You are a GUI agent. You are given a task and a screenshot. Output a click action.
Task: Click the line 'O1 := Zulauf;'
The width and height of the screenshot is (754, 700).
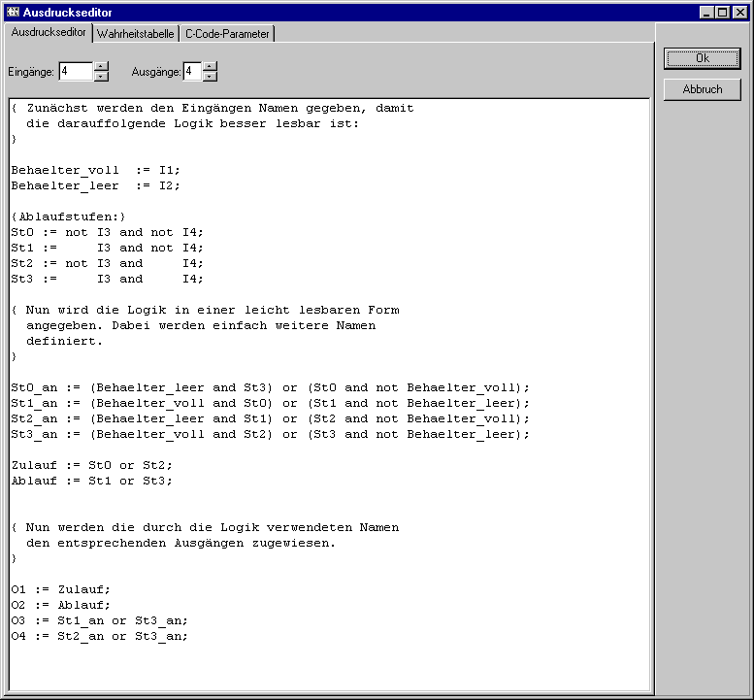tap(60, 589)
